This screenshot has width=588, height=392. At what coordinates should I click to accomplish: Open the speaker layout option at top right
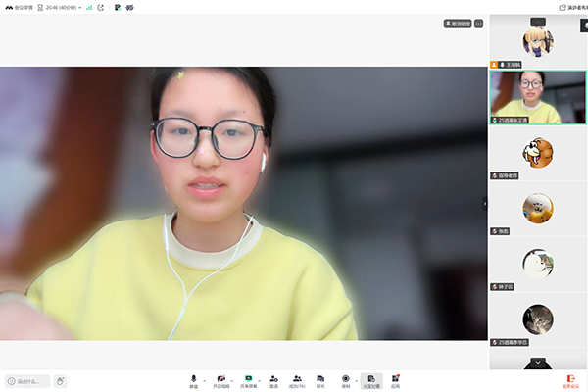573,8
